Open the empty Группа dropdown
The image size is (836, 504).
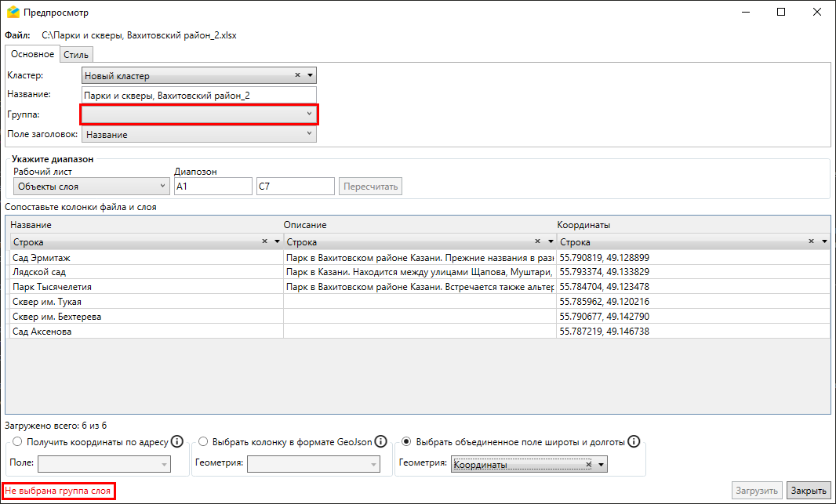pyautogui.click(x=199, y=114)
